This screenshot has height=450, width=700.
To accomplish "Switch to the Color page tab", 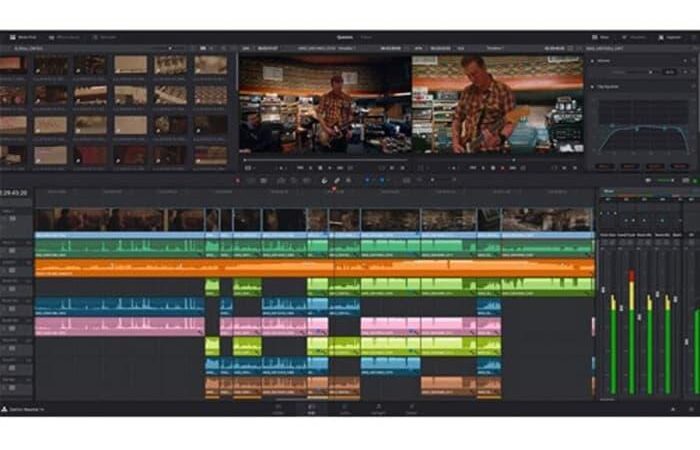I will (x=345, y=408).
